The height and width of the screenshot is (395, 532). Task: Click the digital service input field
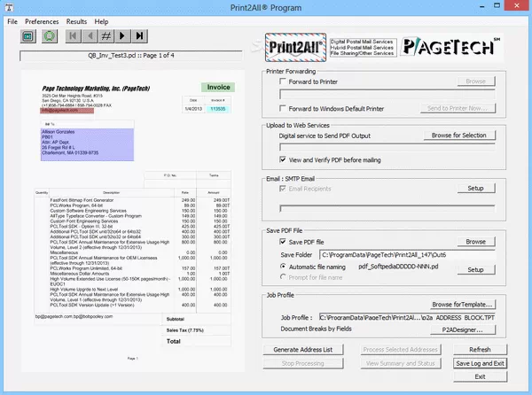click(387, 147)
